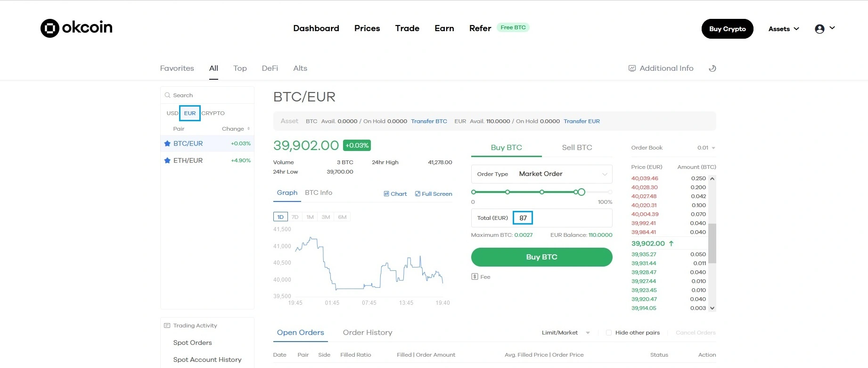This screenshot has width=868, height=368.
Task: Click the trade history clock icon
Action: point(712,68)
